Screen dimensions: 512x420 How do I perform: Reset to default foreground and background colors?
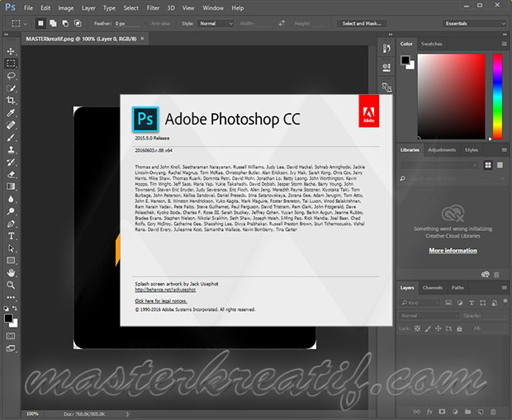7,309
